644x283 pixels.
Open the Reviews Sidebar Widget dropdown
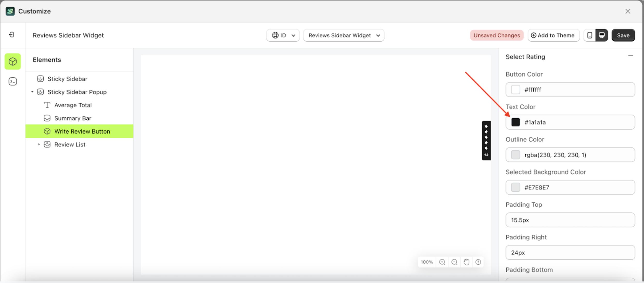[344, 35]
